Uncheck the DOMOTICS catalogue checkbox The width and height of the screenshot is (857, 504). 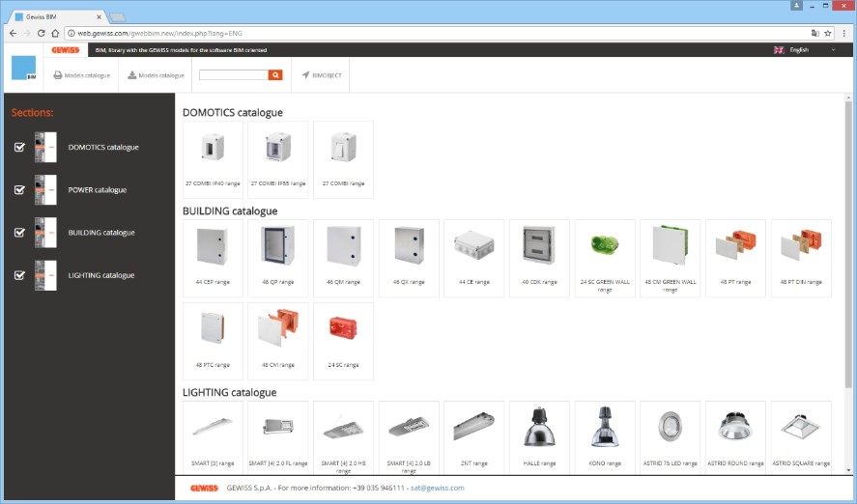pos(19,147)
